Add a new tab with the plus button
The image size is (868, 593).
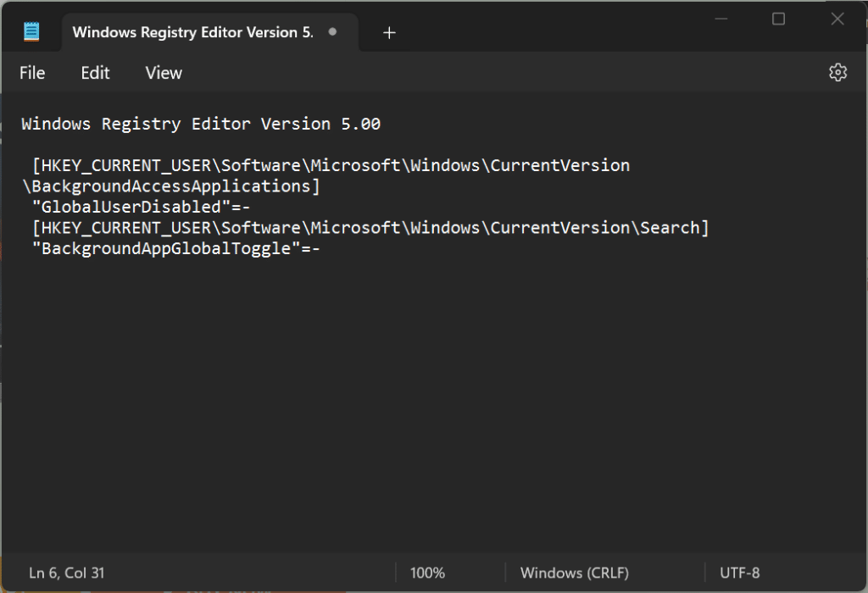(x=389, y=33)
